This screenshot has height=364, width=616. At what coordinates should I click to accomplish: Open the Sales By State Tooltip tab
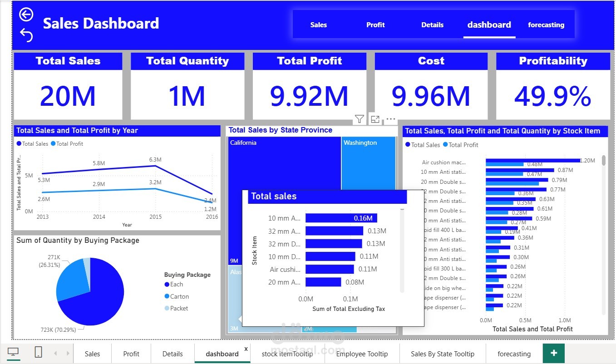point(443,354)
